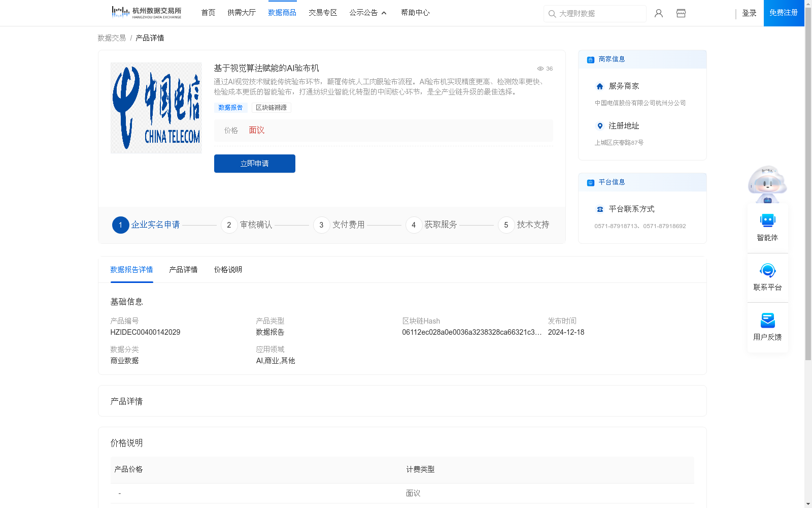
Task: Click the 服务商家 home icon
Action: tap(600, 86)
